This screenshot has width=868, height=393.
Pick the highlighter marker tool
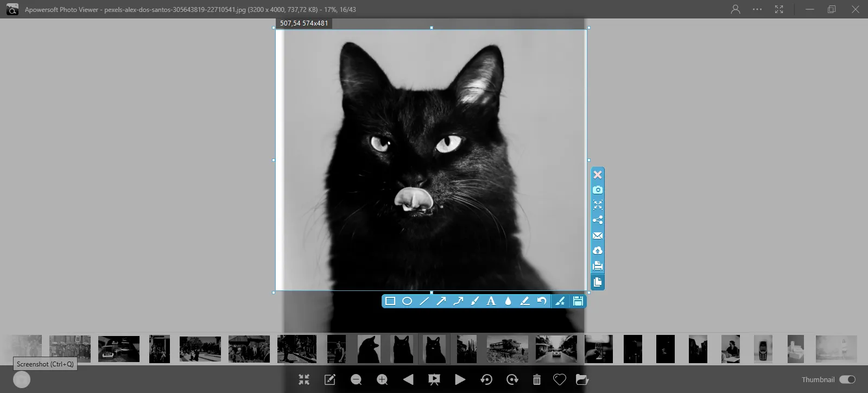(x=525, y=301)
